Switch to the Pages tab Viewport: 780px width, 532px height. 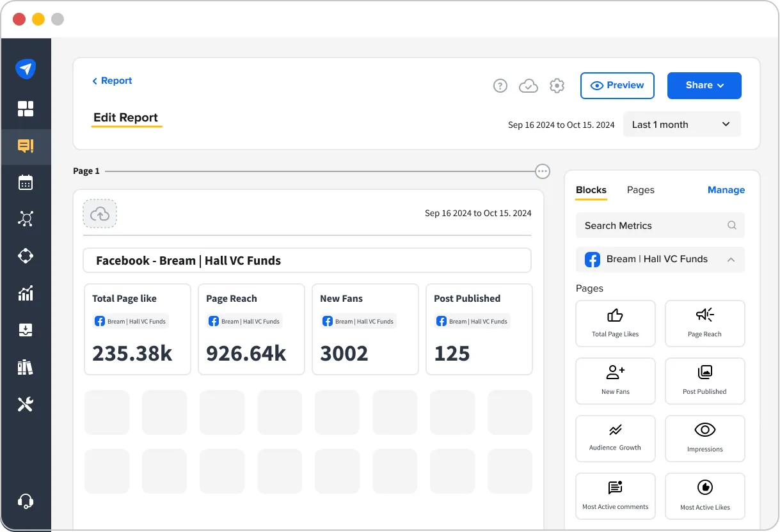tap(640, 190)
